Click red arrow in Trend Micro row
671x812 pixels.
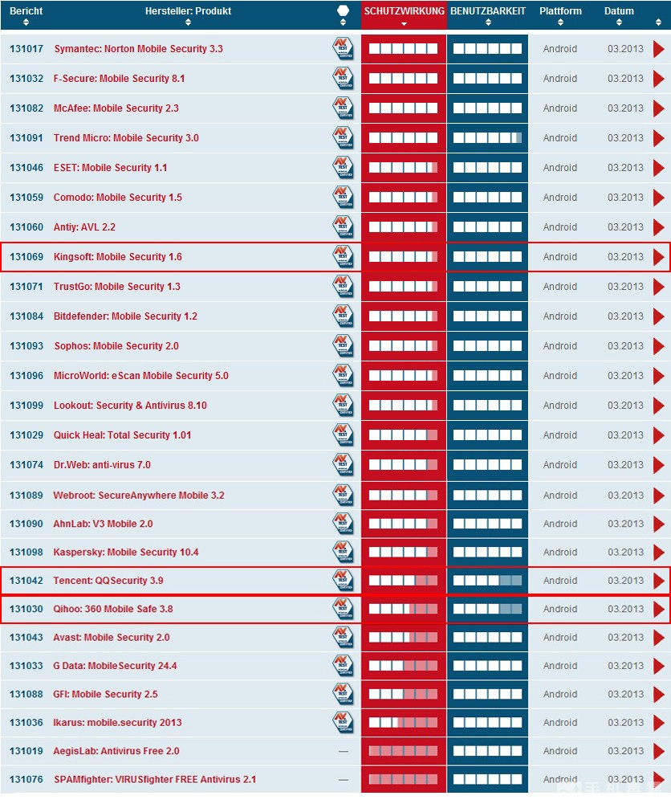(x=659, y=138)
